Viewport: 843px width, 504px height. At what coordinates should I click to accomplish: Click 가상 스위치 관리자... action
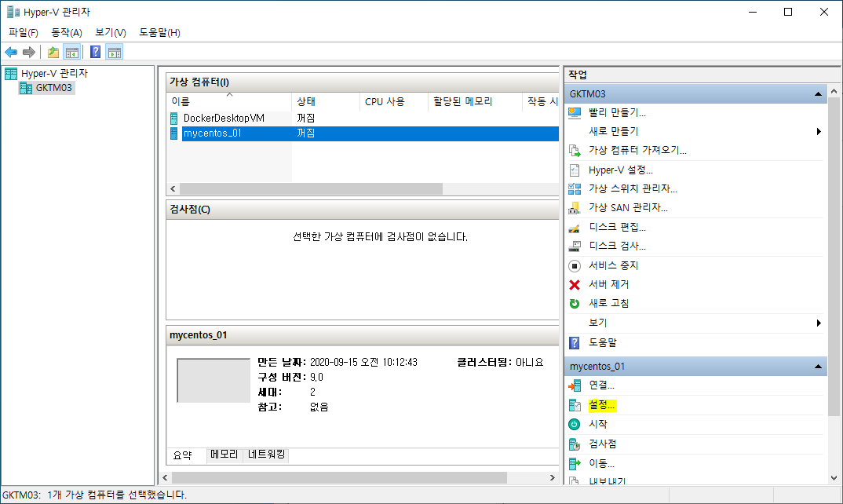point(633,188)
